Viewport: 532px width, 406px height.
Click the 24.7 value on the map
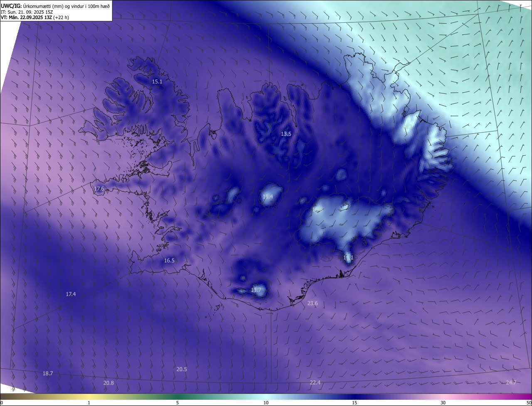coord(511,382)
